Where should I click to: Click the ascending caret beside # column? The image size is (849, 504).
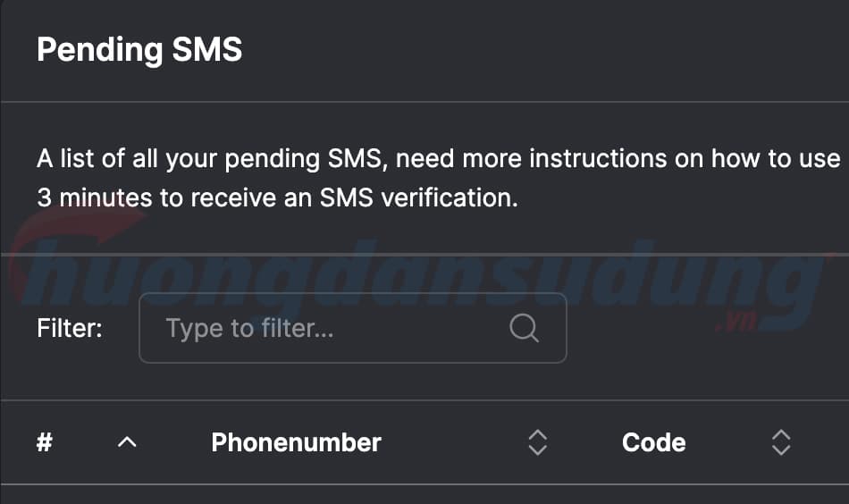click(127, 441)
